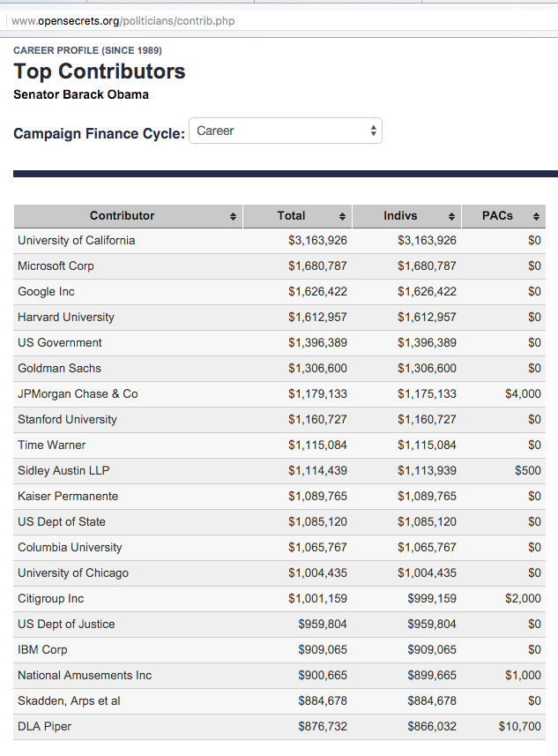The image size is (558, 756).
Task: Click National Amusements Inc contributor name
Action: (85, 675)
